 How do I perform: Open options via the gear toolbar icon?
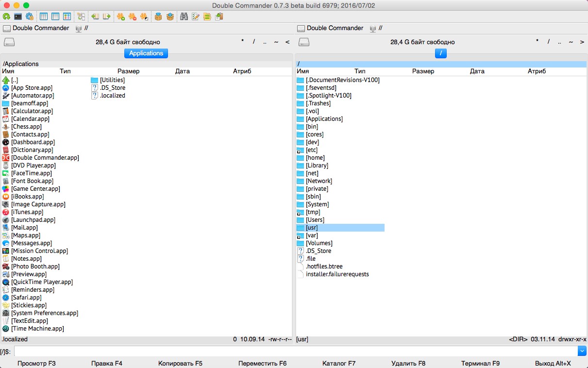[x=29, y=17]
